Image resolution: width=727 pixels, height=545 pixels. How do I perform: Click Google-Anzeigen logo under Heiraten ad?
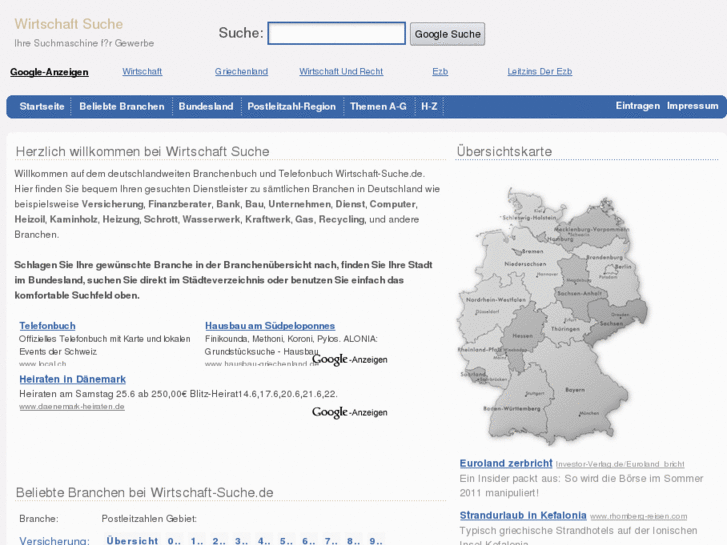point(350,412)
